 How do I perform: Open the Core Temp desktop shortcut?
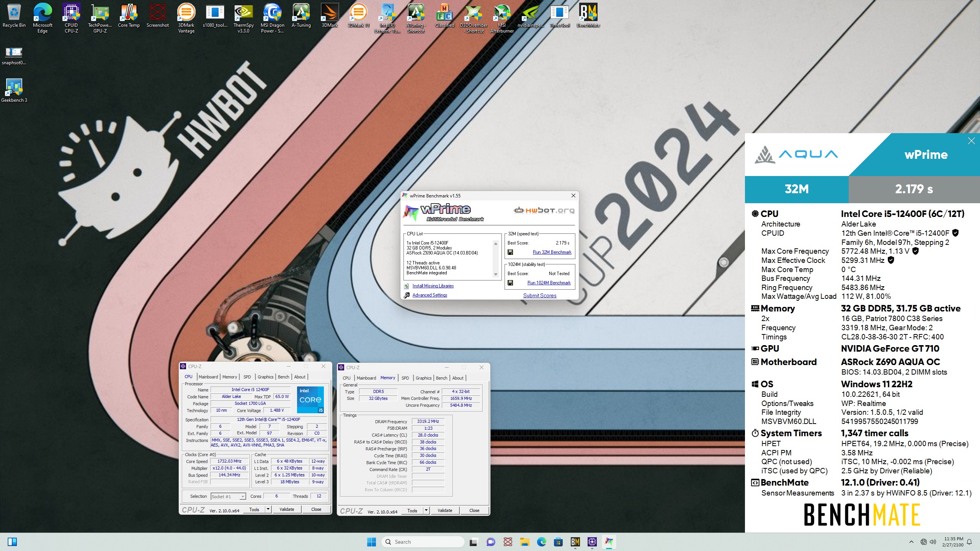point(129,16)
